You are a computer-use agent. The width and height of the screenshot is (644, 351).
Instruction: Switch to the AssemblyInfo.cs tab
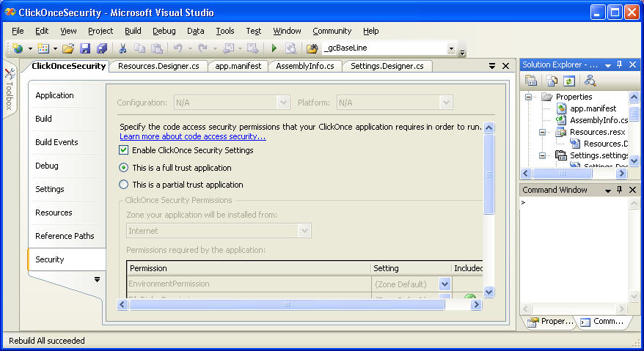pyautogui.click(x=304, y=66)
